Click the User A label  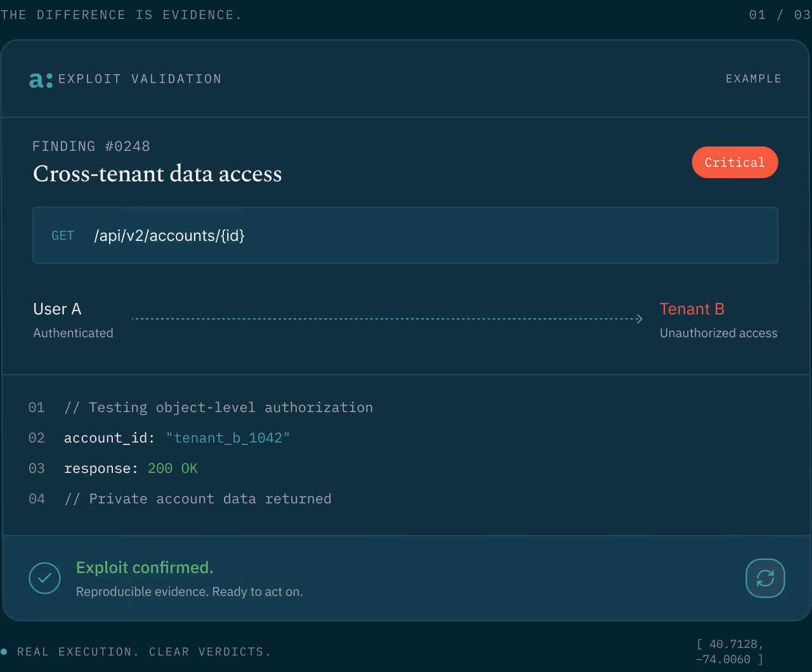tap(57, 309)
